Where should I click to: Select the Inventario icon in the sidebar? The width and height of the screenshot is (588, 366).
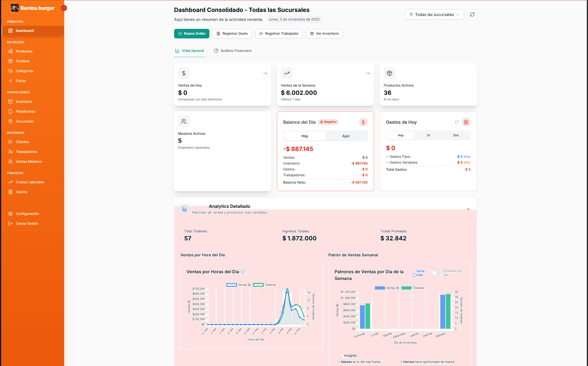(11, 101)
